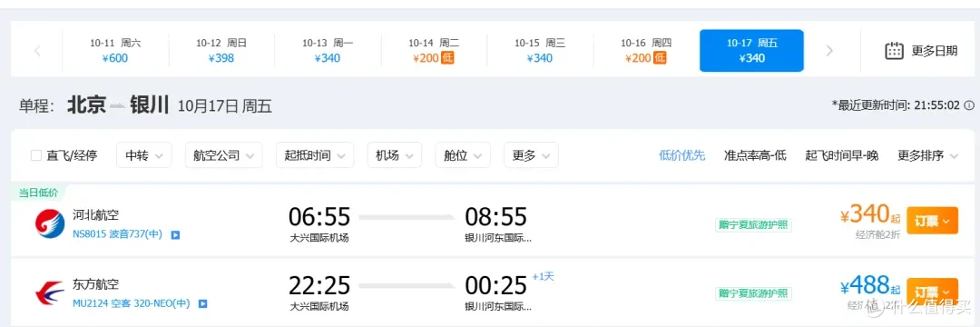Image resolution: width=980 pixels, height=327 pixels.
Task: Select the 10-13 周一 ¥340 date tab
Action: (x=328, y=51)
